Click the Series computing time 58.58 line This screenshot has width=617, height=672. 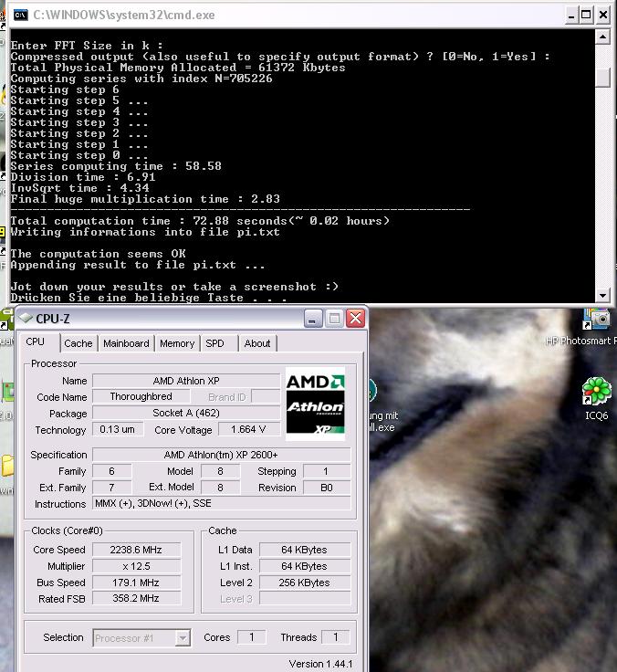pyautogui.click(x=116, y=166)
